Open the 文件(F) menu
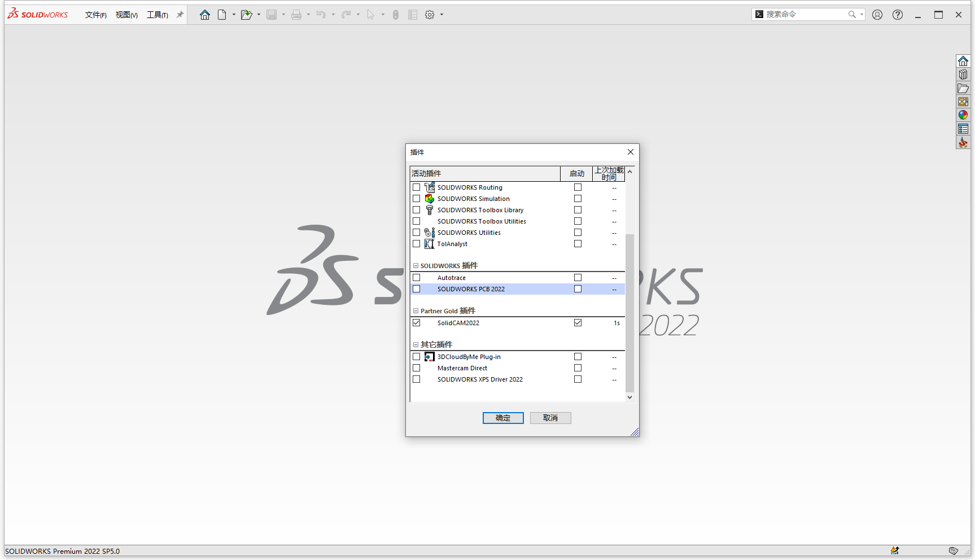The width and height of the screenshot is (975, 560). pyautogui.click(x=95, y=15)
